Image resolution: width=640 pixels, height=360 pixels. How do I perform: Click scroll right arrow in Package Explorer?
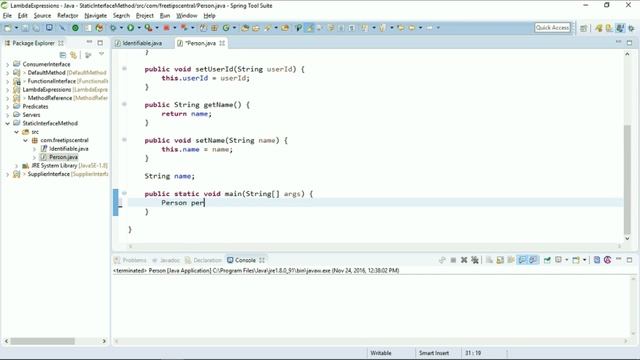pyautogui.click(x=104, y=341)
